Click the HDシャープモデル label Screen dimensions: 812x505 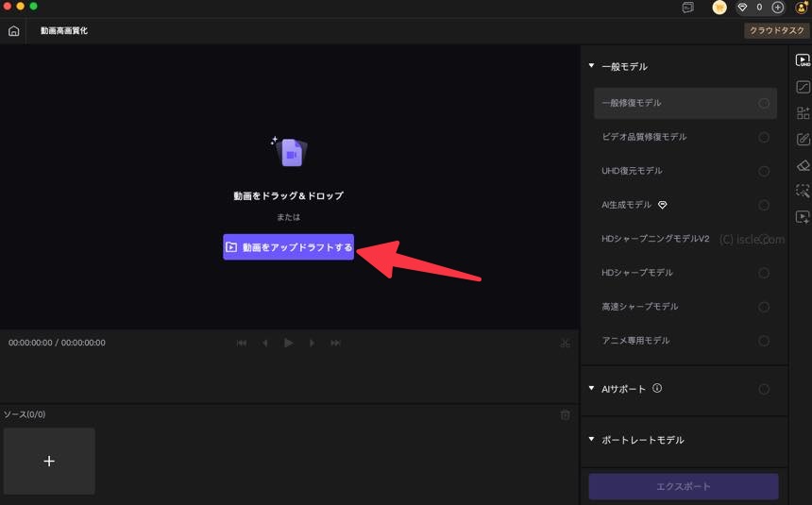click(x=637, y=273)
